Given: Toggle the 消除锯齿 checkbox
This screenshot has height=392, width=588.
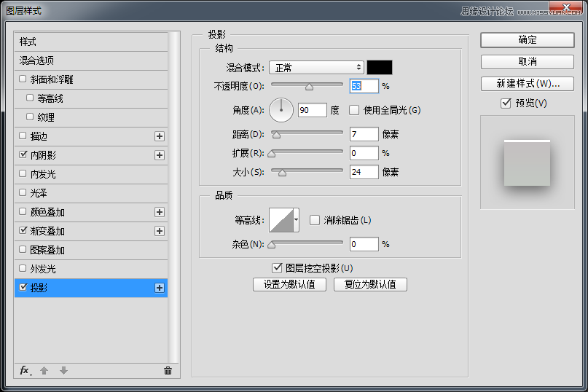Looking at the screenshot, I should (315, 220).
